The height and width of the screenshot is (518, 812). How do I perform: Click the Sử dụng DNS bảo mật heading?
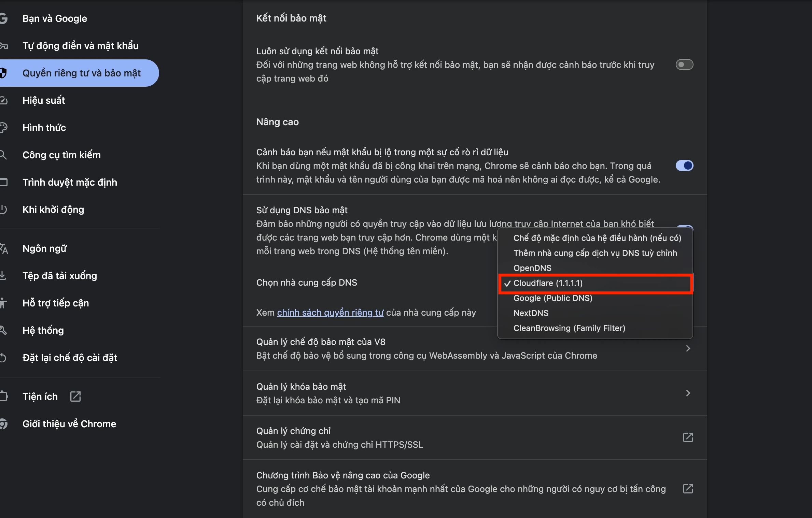click(302, 210)
